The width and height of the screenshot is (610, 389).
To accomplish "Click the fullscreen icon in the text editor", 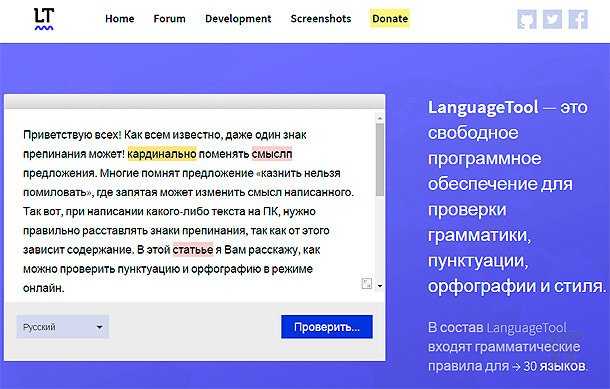I will coord(367,283).
